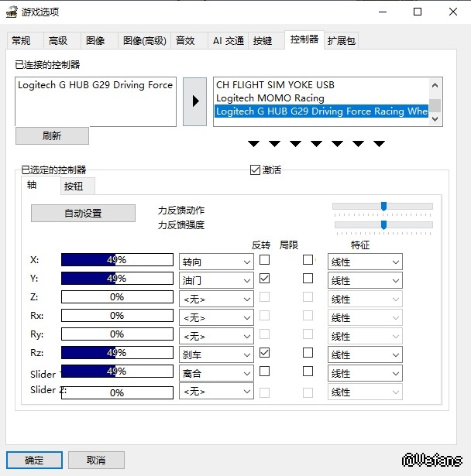Open Y axis function dropdown 油门
471x476 pixels.
216,280
